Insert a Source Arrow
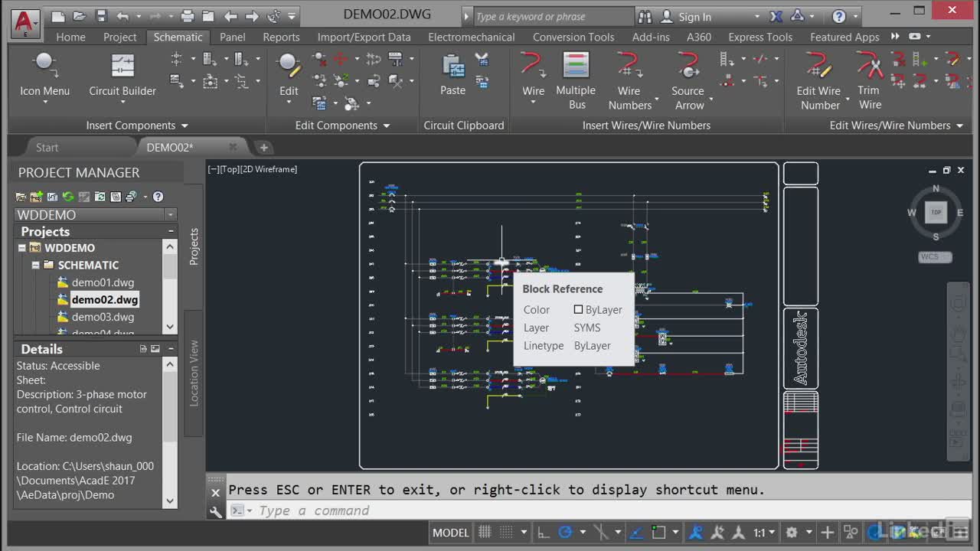 (688, 80)
